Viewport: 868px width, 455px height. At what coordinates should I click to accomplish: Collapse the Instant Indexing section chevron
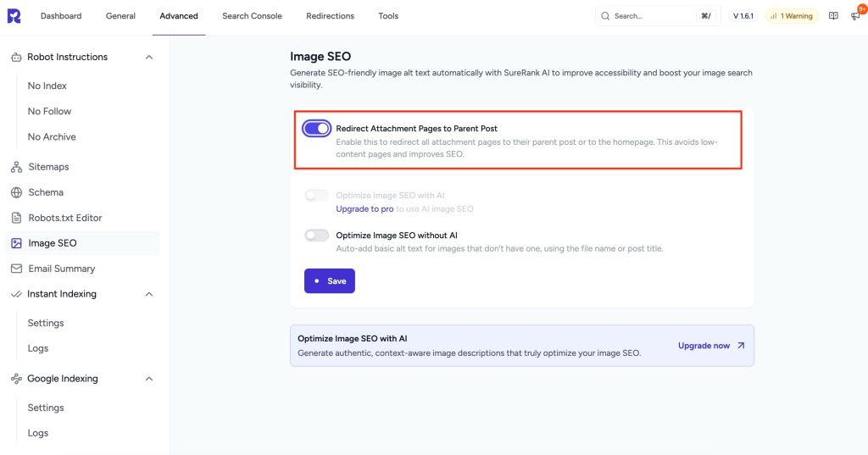(149, 294)
